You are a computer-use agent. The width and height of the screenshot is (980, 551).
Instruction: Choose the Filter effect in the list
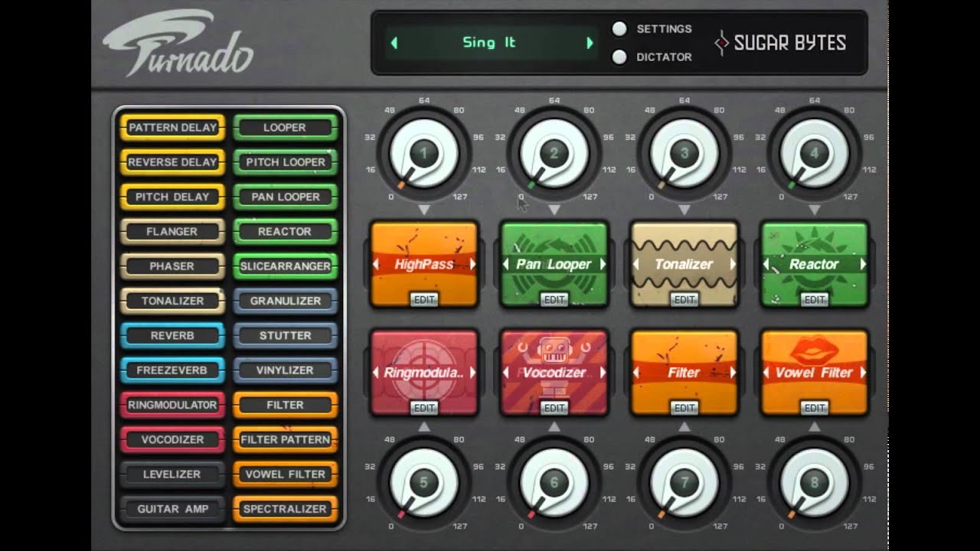(x=285, y=405)
